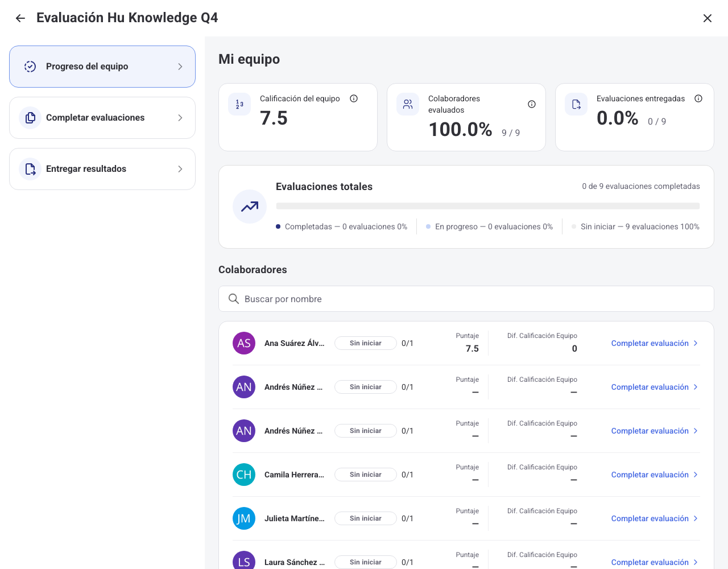The height and width of the screenshot is (569, 728).
Task: Open Completar evaluación for Laura Sánchez
Action: coord(655,562)
